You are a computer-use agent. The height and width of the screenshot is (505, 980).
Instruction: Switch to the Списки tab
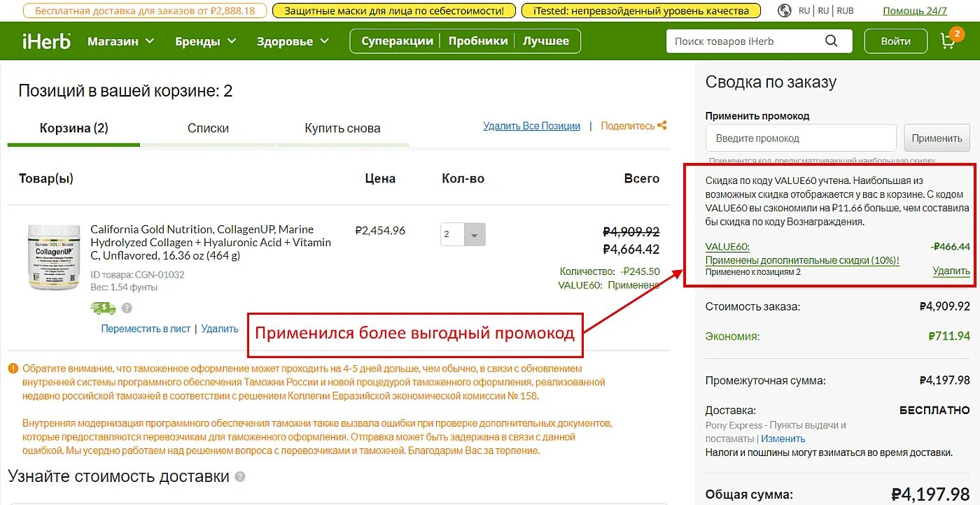coord(208,128)
